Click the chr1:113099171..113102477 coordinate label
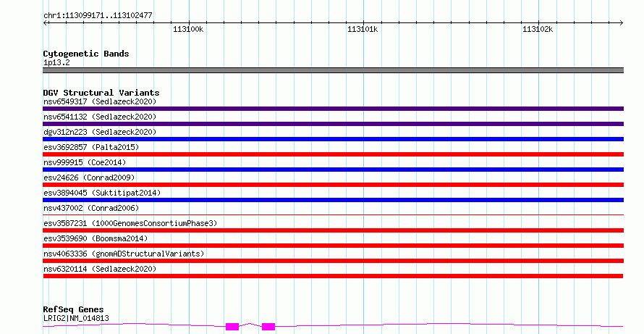644x334 pixels. 98,15
